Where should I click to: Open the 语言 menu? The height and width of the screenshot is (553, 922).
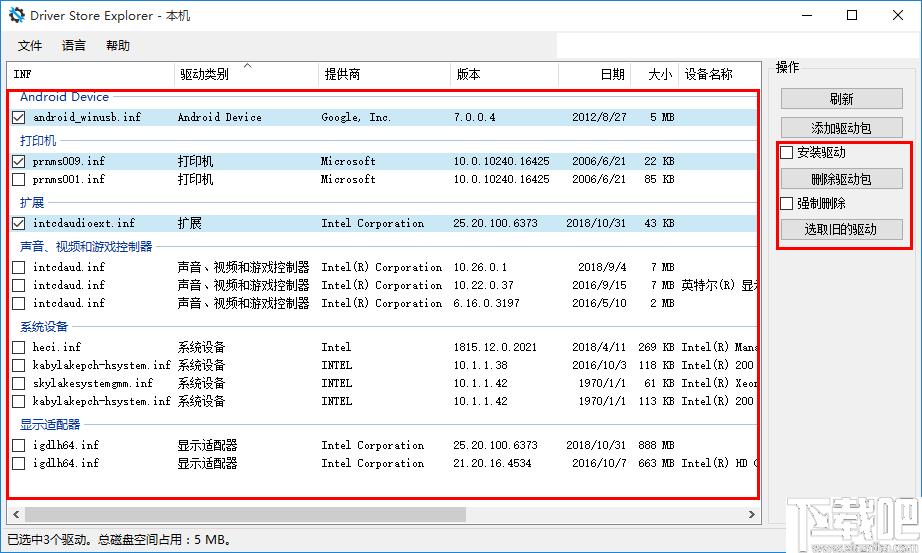coord(74,45)
